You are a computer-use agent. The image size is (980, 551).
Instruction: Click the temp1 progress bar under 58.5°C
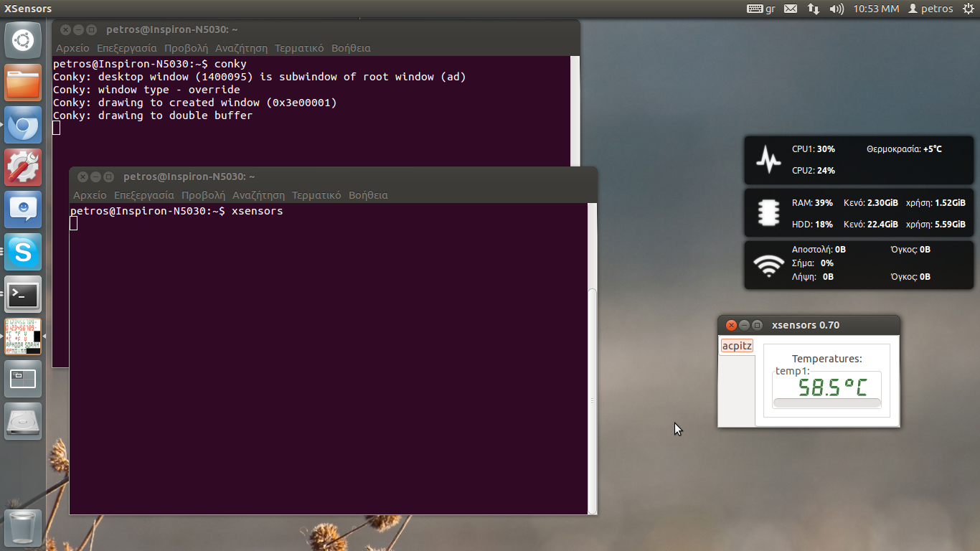pos(826,403)
